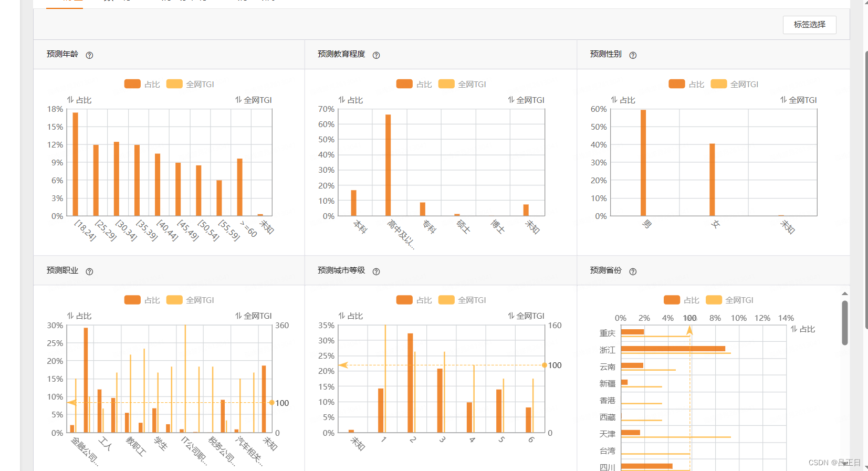Screen dimensions: 868x471
Task: Open help tooltip for 预测职业
Action: pyautogui.click(x=89, y=271)
